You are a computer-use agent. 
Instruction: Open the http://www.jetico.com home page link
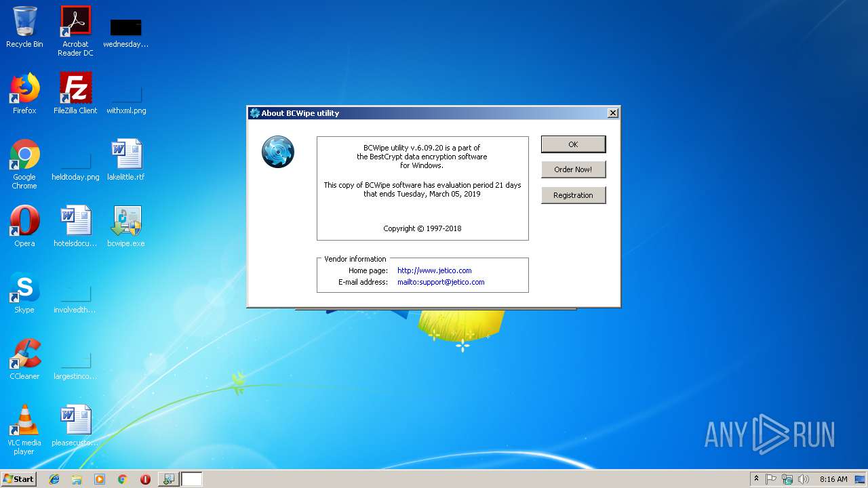pos(434,270)
